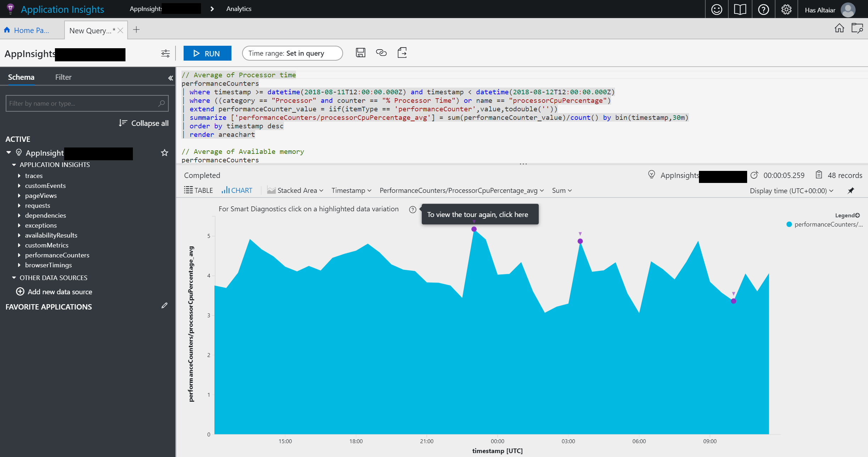Click the Schema tab in left panel
Image resolution: width=868 pixels, height=457 pixels.
(21, 76)
